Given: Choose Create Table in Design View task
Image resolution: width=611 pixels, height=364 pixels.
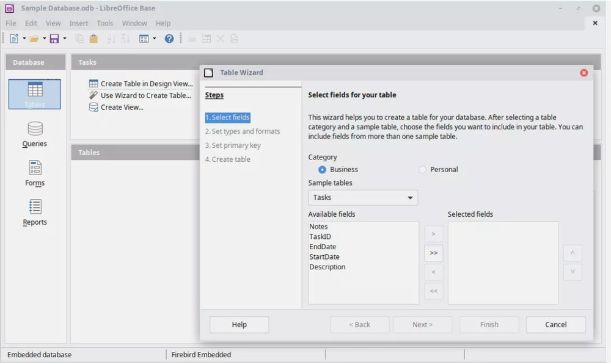Looking at the screenshot, I should 146,84.
